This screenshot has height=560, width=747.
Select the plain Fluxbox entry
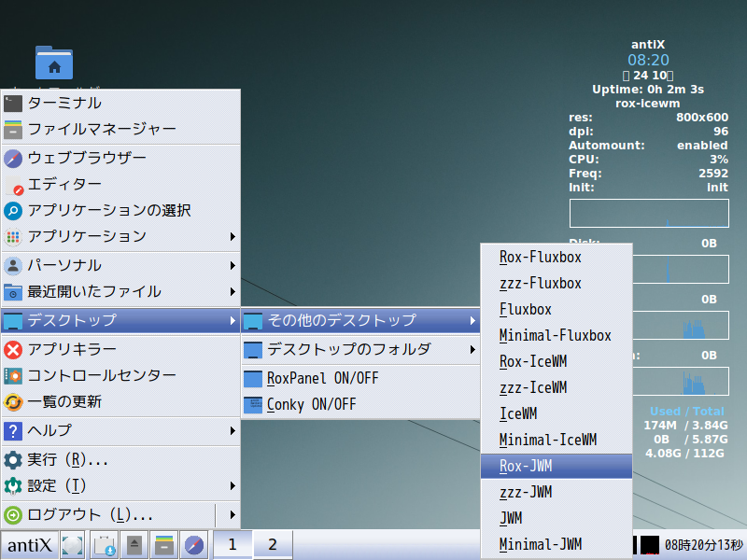[557, 310]
